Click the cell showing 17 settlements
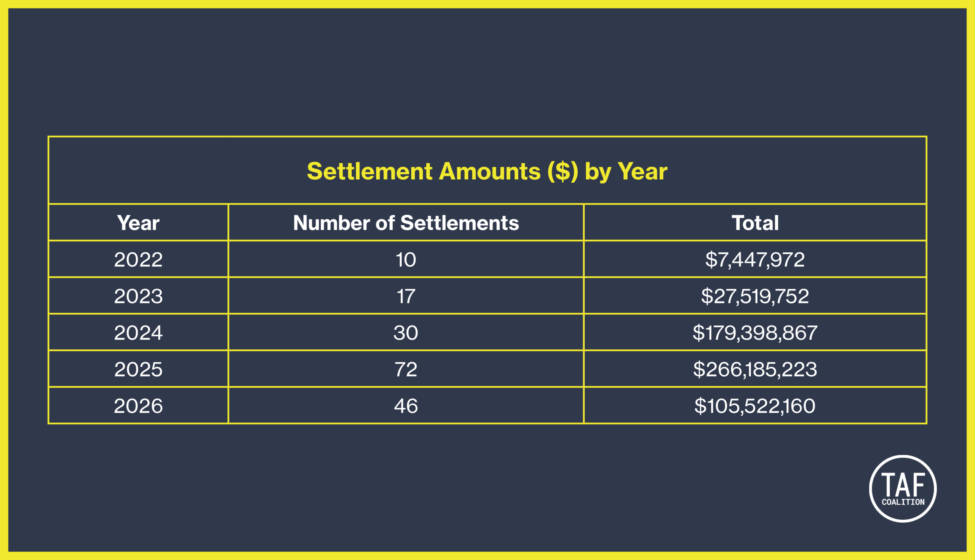 coord(406,296)
